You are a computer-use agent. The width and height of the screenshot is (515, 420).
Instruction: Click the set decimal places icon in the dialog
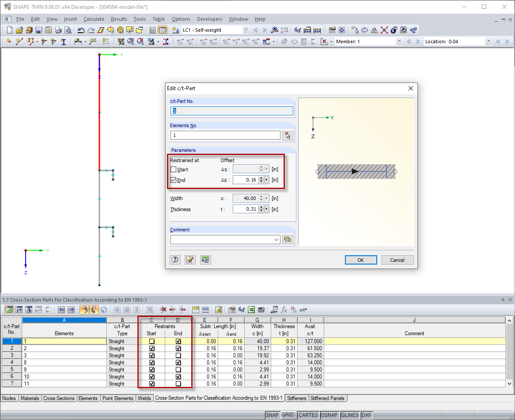205,260
